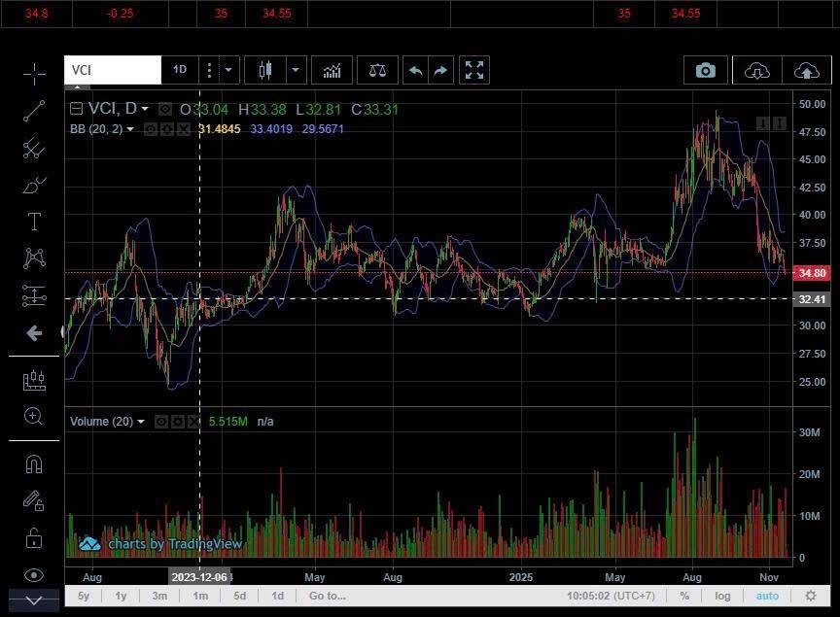Click the Go to... button
840x617 pixels.
click(x=327, y=596)
